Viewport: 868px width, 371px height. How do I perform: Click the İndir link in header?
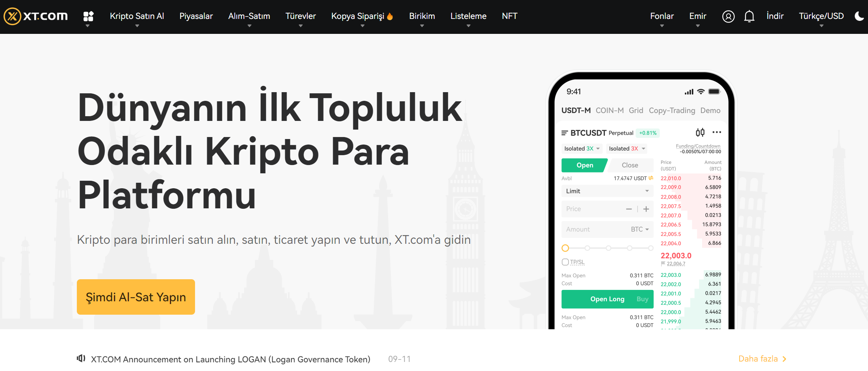tap(775, 16)
